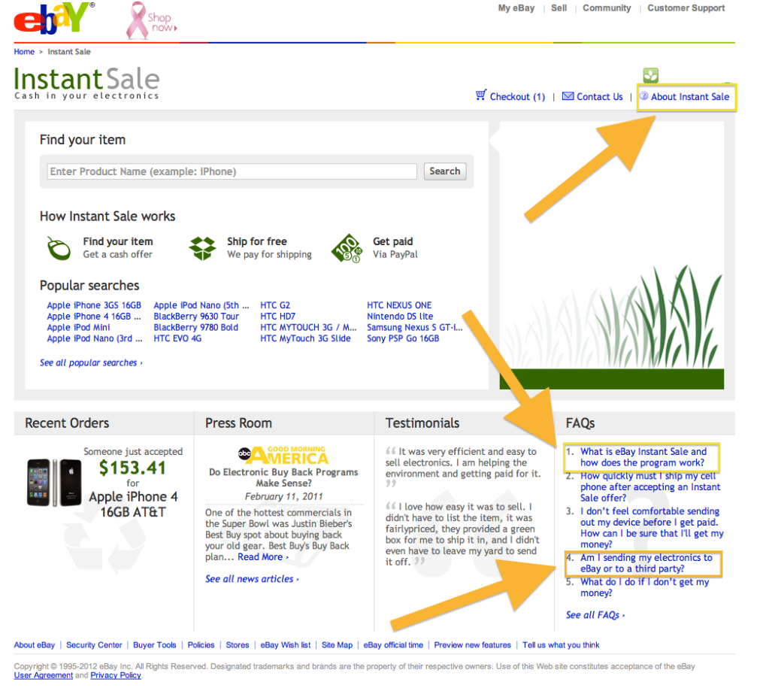Viewport: 769px width, 700px height.
Task: Click the green mouse Find your item icon
Action: point(59,248)
